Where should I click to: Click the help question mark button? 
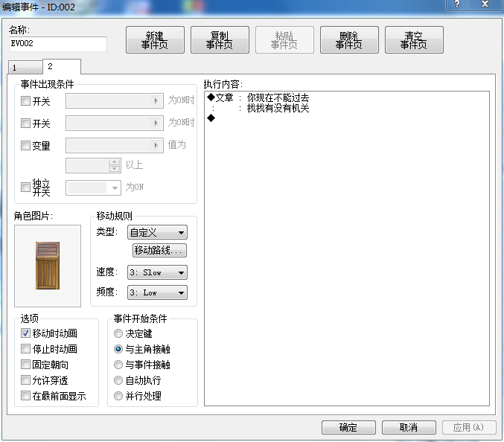[457, 4]
